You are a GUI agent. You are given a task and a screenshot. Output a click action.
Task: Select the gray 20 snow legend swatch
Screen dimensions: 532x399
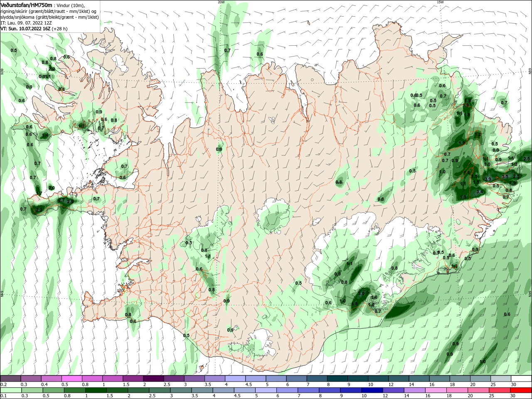pyautogui.click(x=480, y=379)
